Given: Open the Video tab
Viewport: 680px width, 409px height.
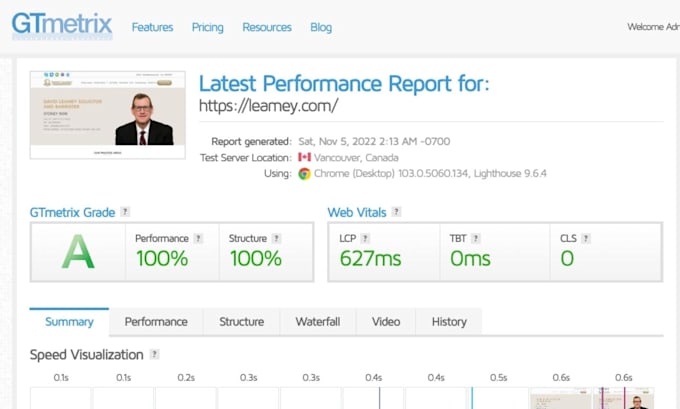Looking at the screenshot, I should click(x=386, y=322).
